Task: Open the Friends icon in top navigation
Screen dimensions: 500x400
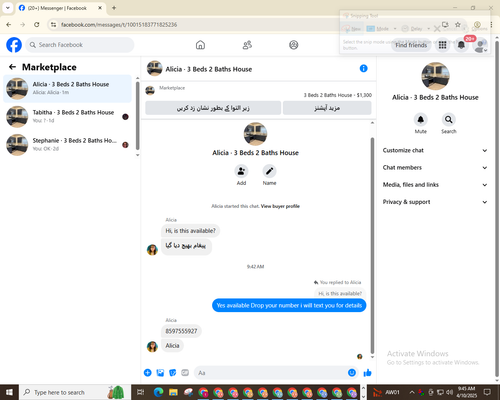Action: coord(247,45)
